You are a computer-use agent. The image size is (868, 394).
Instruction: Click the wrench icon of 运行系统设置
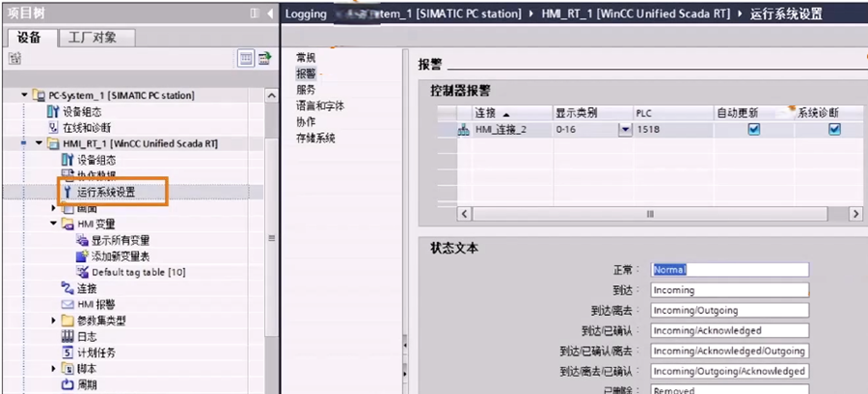[x=68, y=193]
